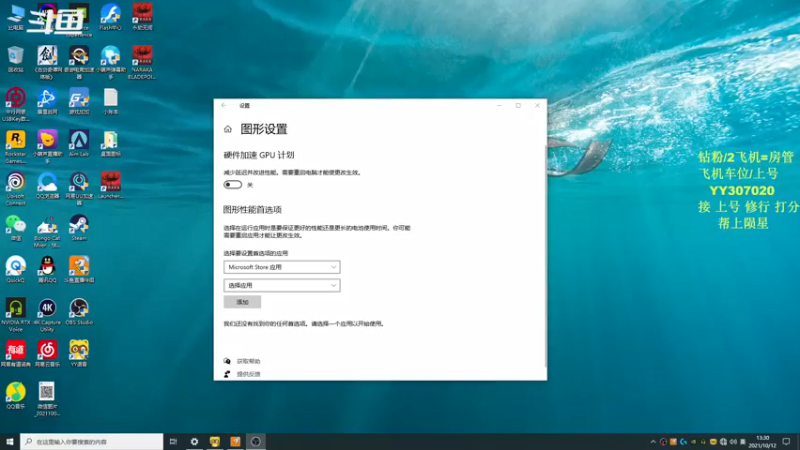Open the Flash中心 desktop icon
The width and height of the screenshot is (800, 450).
pos(110,17)
